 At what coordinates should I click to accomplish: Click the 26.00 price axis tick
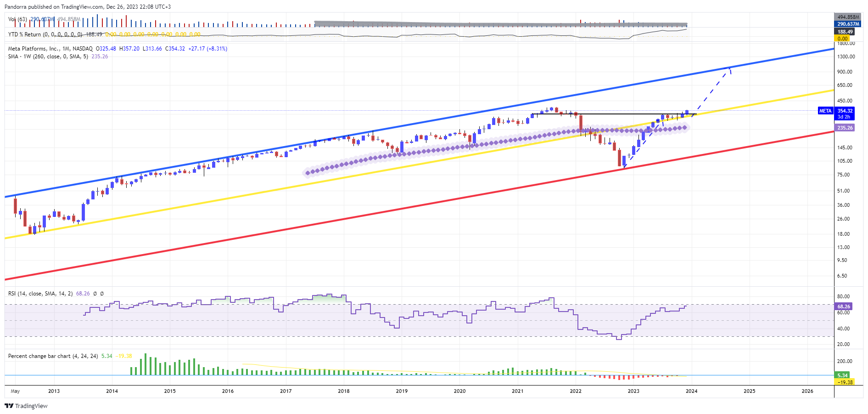pos(843,219)
